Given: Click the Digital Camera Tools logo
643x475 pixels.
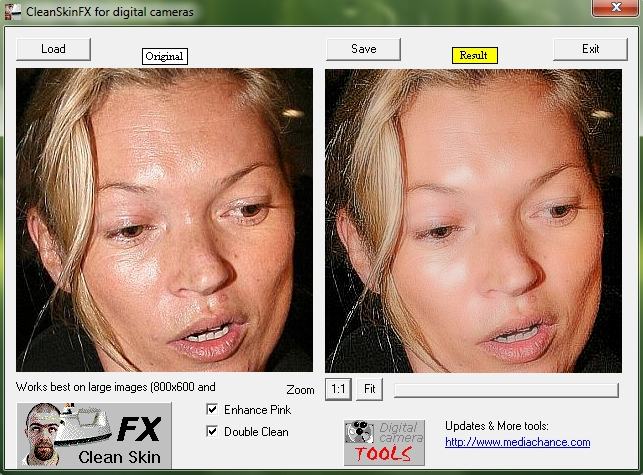Looking at the screenshot, I should (x=384, y=443).
